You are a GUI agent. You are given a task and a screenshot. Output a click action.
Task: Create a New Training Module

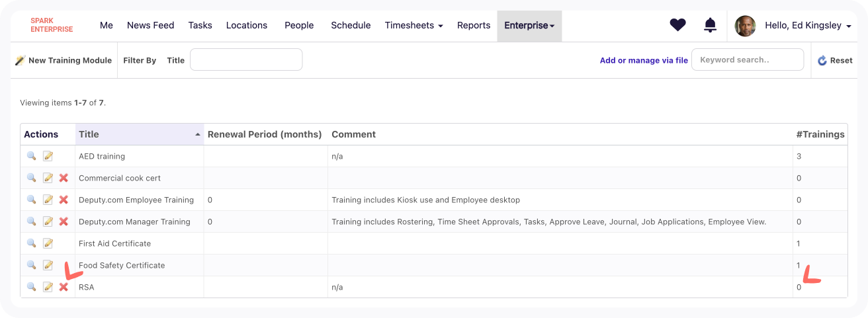pyautogui.click(x=64, y=60)
